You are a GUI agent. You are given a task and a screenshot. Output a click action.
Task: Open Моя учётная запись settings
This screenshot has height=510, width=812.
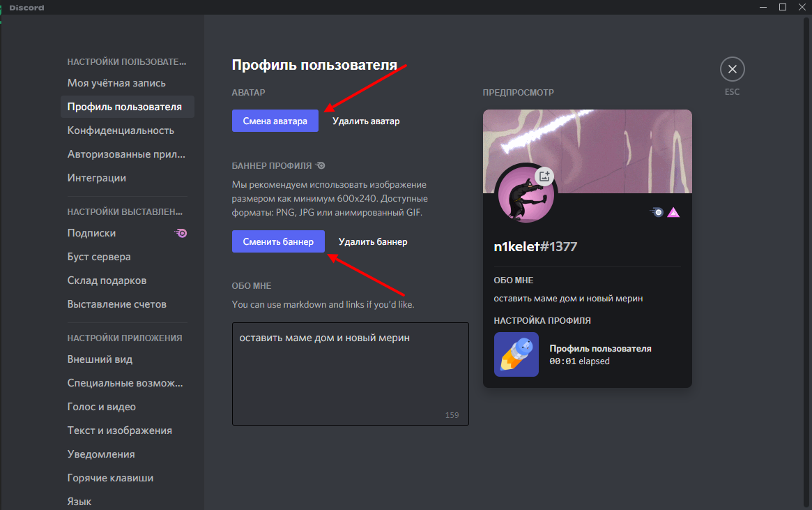pos(128,83)
